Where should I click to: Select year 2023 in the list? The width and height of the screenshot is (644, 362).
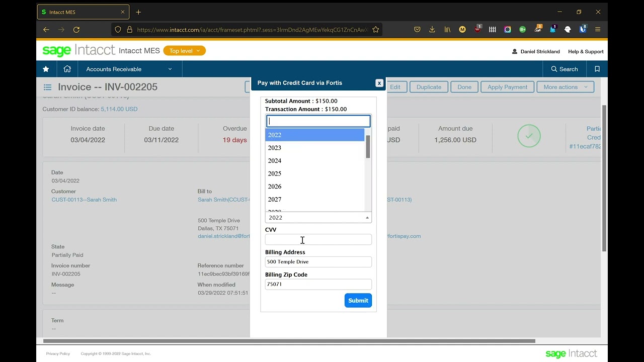(314, 148)
